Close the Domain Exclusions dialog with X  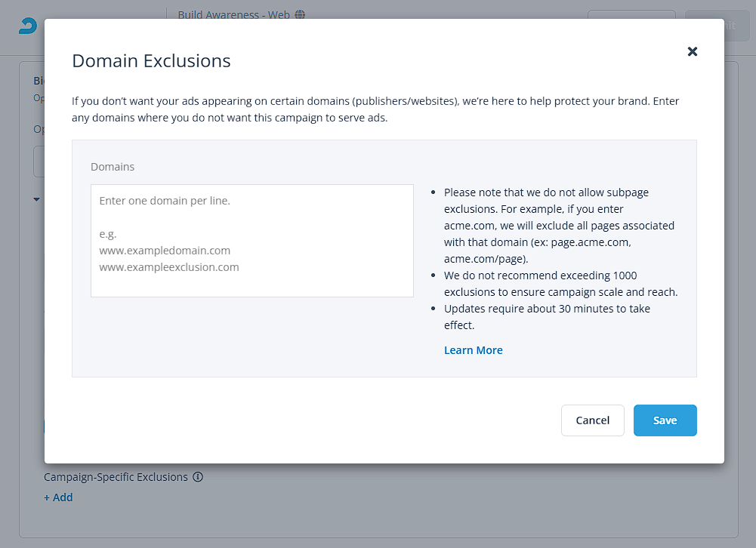tap(692, 51)
